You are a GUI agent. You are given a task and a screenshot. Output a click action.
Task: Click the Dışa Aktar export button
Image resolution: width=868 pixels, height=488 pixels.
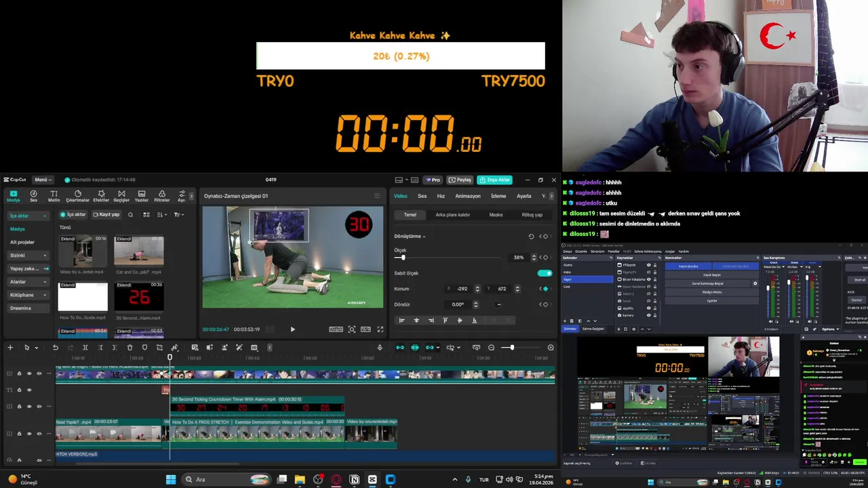pyautogui.click(x=494, y=180)
